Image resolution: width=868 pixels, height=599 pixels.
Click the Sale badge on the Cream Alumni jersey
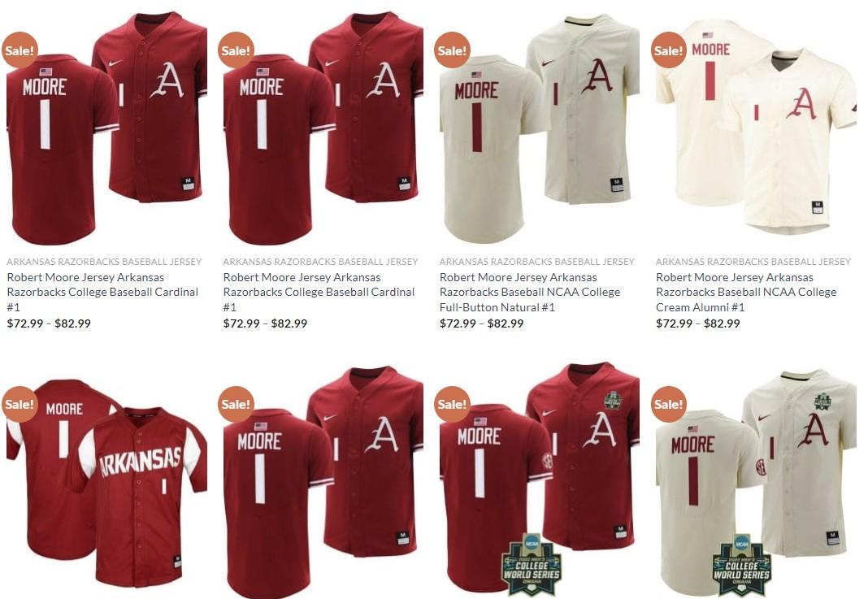point(669,50)
